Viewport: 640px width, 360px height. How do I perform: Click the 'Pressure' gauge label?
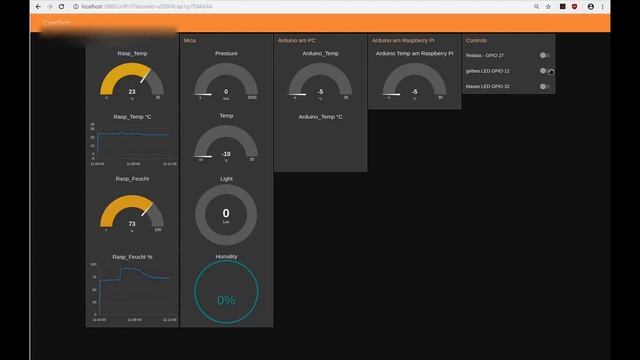226,53
